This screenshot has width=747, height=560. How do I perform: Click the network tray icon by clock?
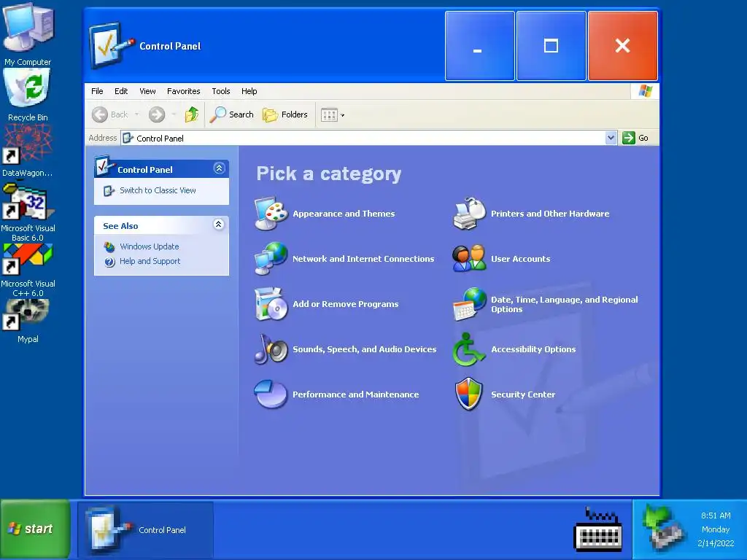click(x=665, y=529)
